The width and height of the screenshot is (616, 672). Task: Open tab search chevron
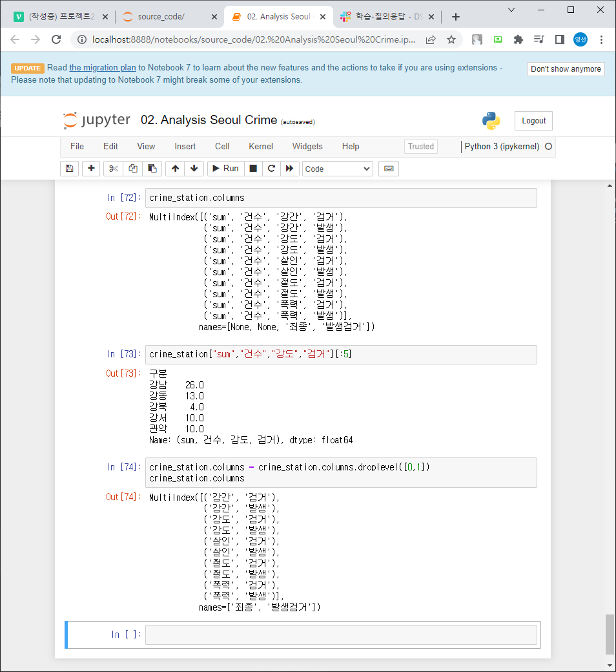(x=511, y=10)
